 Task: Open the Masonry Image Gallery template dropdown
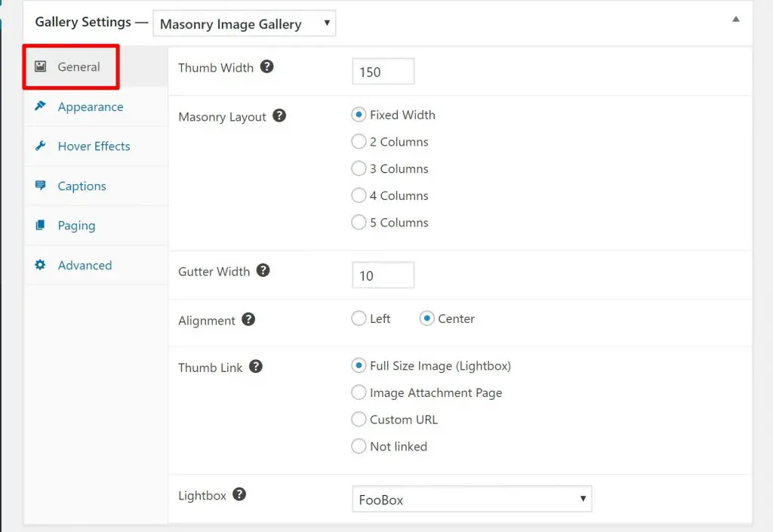(244, 24)
